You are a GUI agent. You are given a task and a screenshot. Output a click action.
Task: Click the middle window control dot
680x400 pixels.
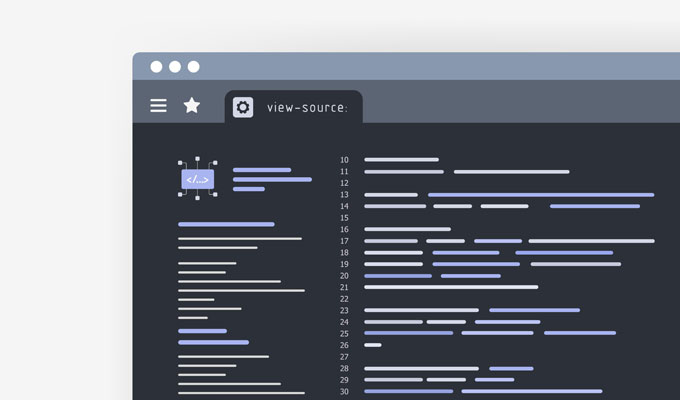(x=175, y=67)
